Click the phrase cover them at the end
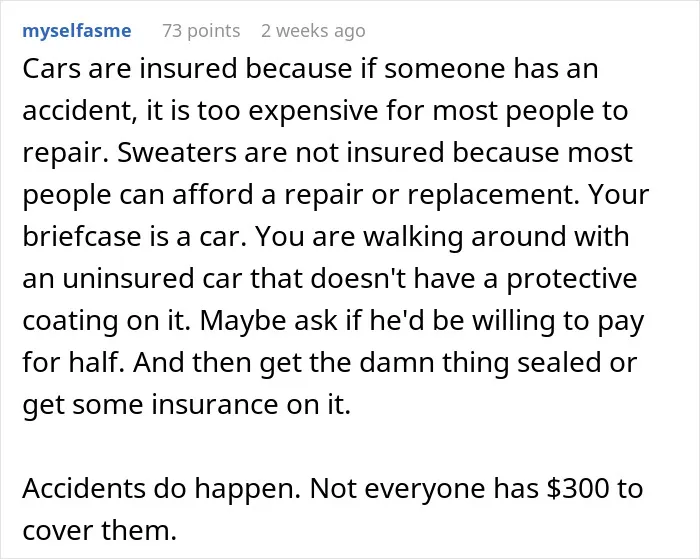The height and width of the screenshot is (559, 700). [100, 530]
